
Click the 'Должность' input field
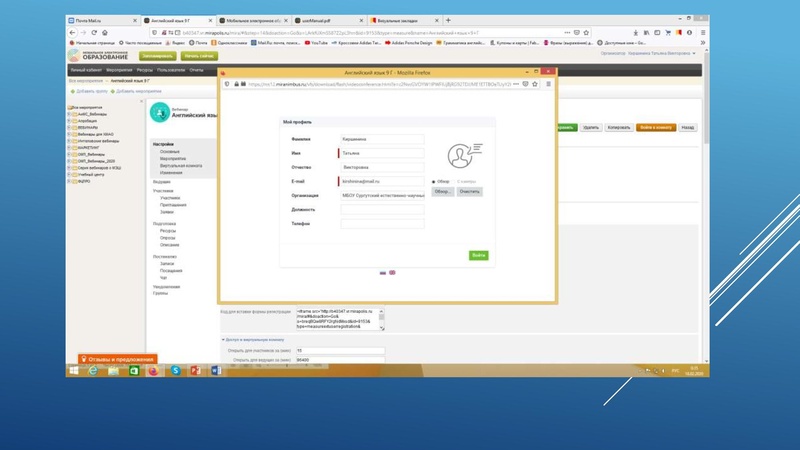382,211
